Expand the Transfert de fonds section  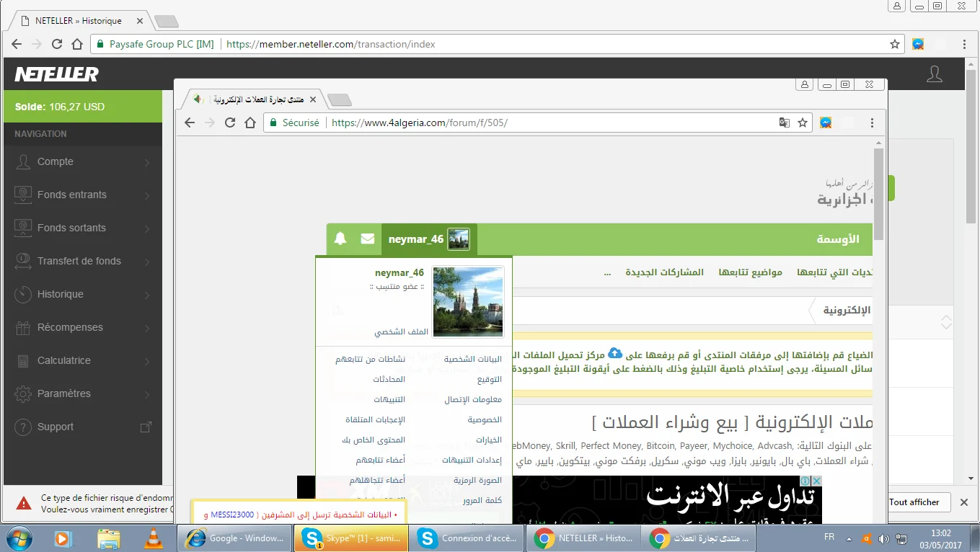[81, 262]
